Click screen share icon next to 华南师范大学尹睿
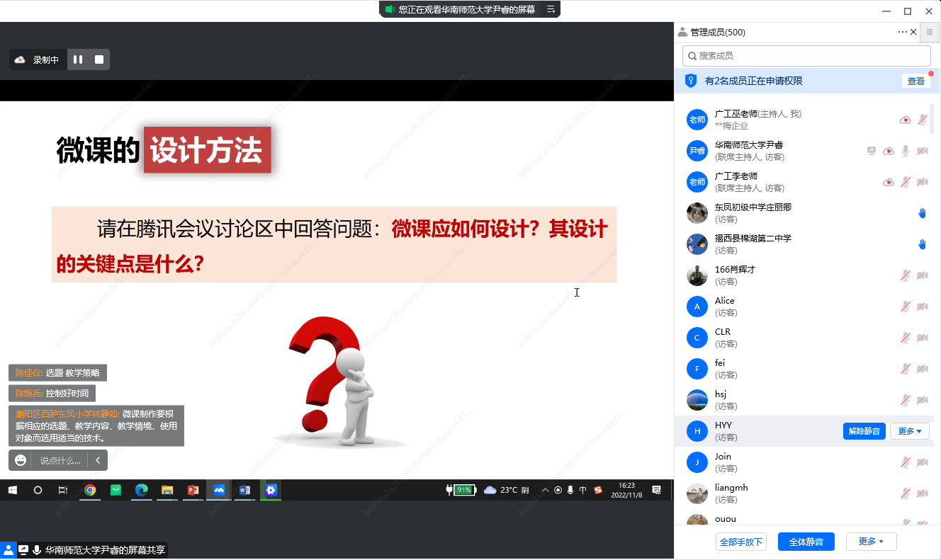This screenshot has height=560, width=941. point(872,151)
